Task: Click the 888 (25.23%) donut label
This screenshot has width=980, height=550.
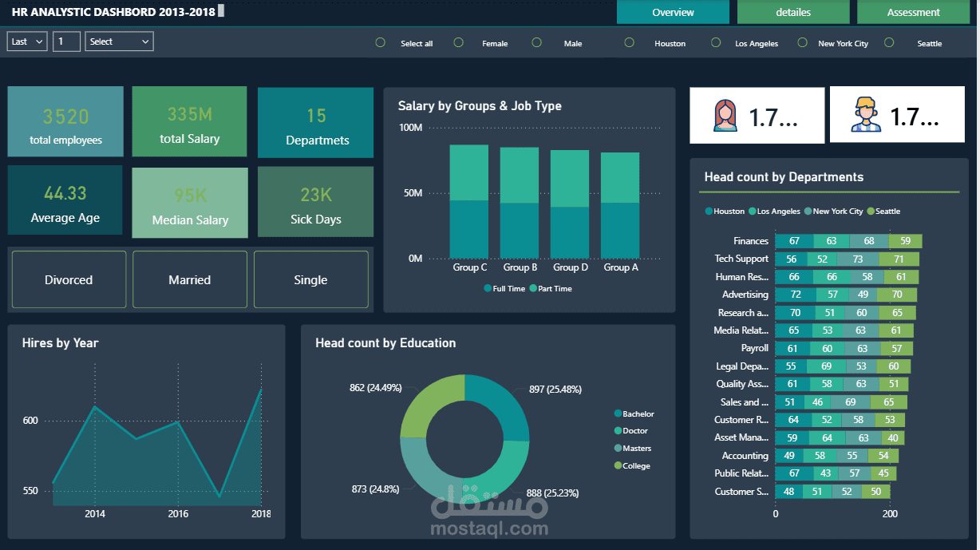Action: (553, 493)
